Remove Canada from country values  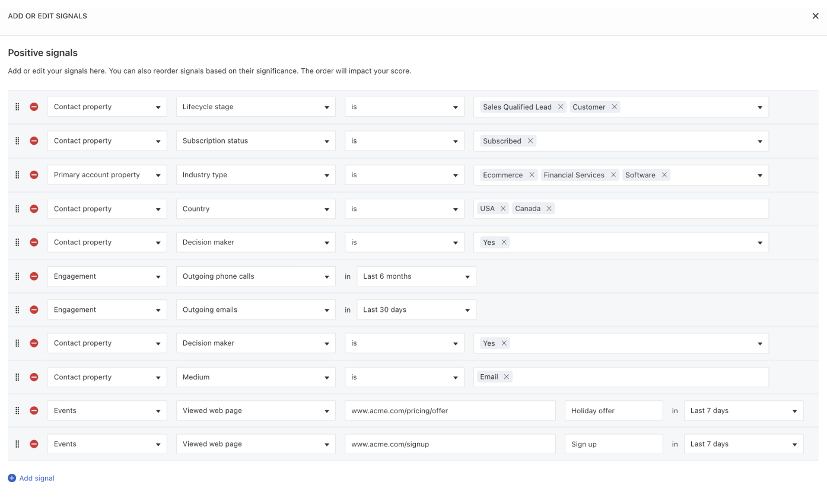(x=549, y=209)
